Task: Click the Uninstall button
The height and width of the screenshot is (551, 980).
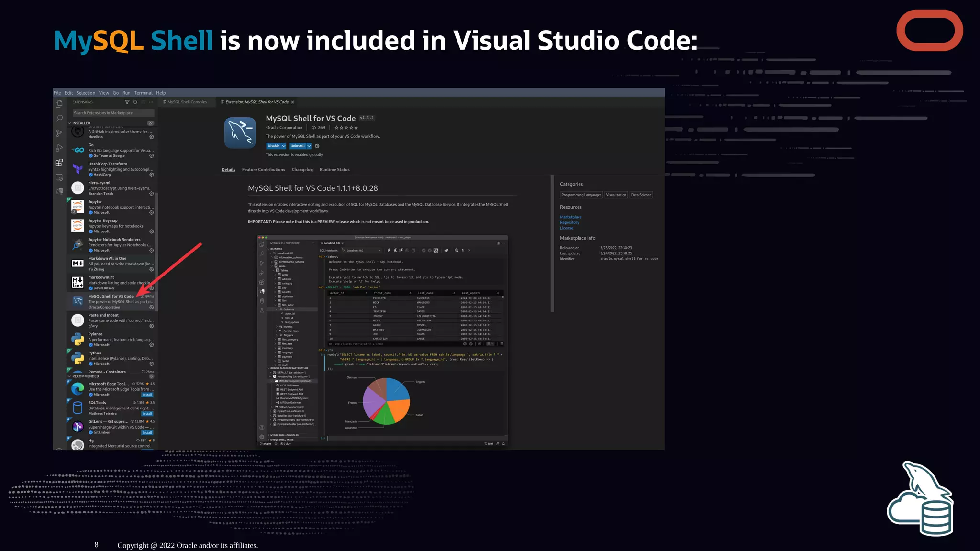Action: 298,146
